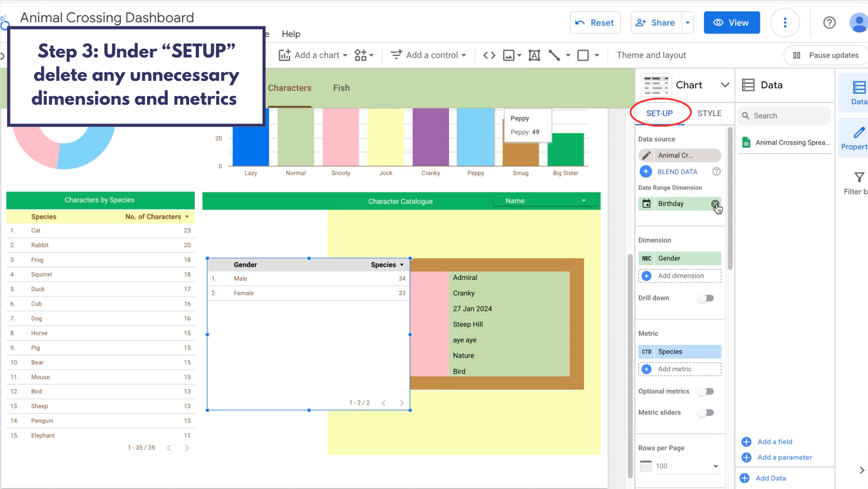Pick the rectangle shape tool

pyautogui.click(x=583, y=55)
